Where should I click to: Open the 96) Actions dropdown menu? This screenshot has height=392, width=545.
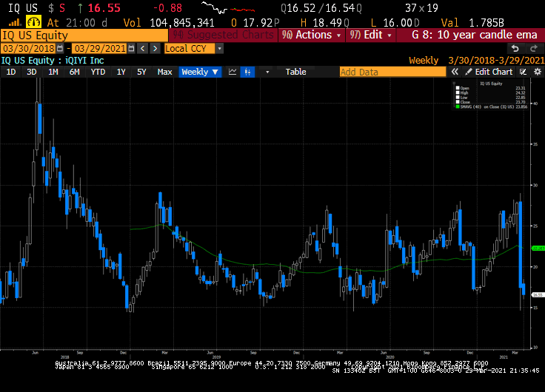(312, 35)
